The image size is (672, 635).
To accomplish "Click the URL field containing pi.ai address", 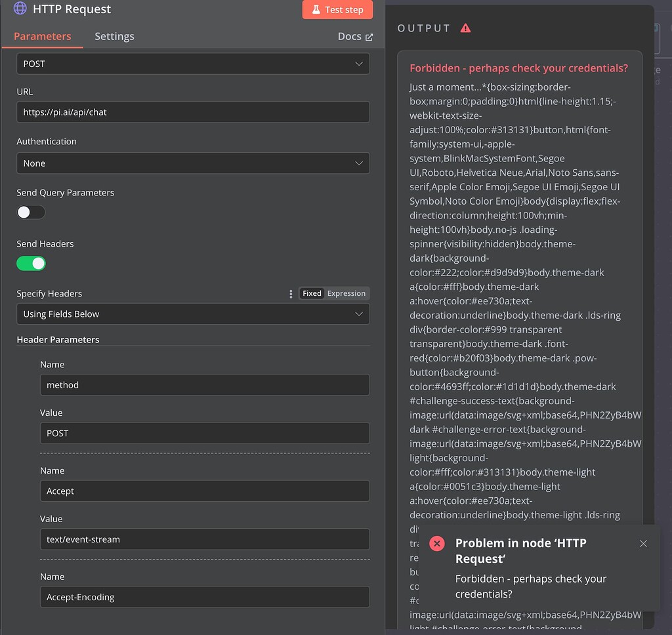I will (x=193, y=112).
